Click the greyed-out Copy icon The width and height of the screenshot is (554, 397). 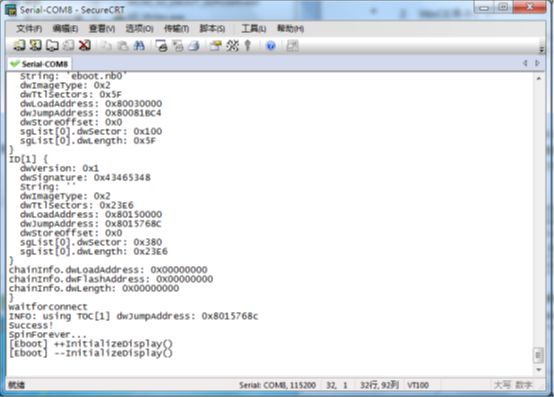[x=105, y=46]
